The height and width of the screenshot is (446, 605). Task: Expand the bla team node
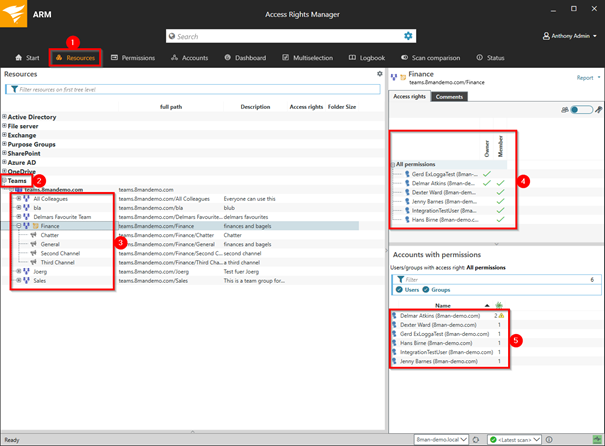[x=19, y=208]
